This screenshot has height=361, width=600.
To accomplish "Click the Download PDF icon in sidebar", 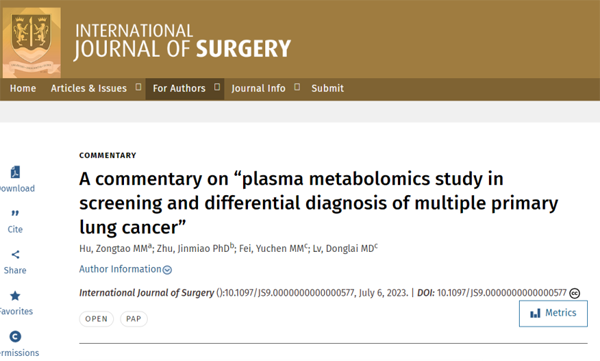I will point(15,172).
